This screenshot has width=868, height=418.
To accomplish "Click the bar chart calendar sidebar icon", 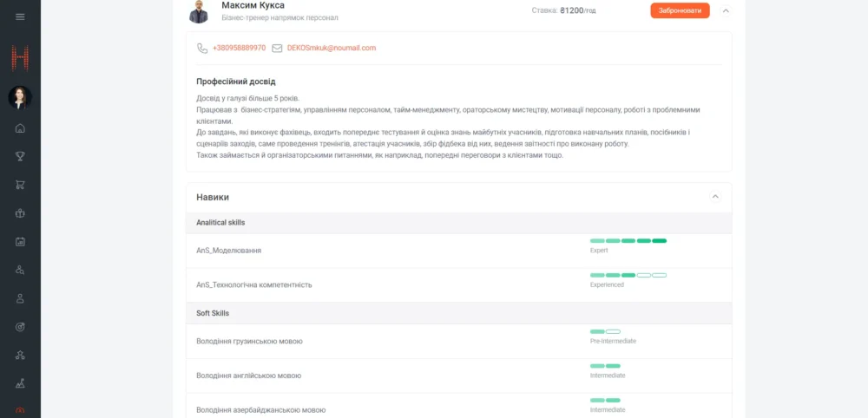I will (20, 241).
